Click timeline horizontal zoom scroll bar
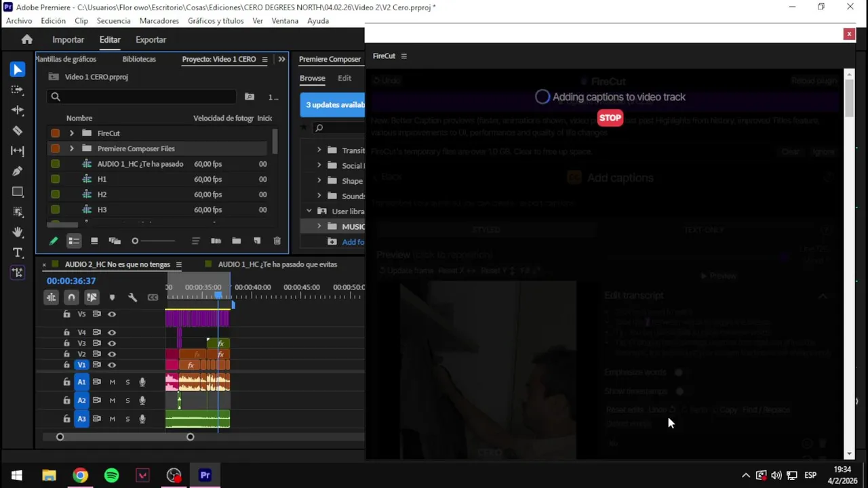This screenshot has width=868, height=488. 125,437
